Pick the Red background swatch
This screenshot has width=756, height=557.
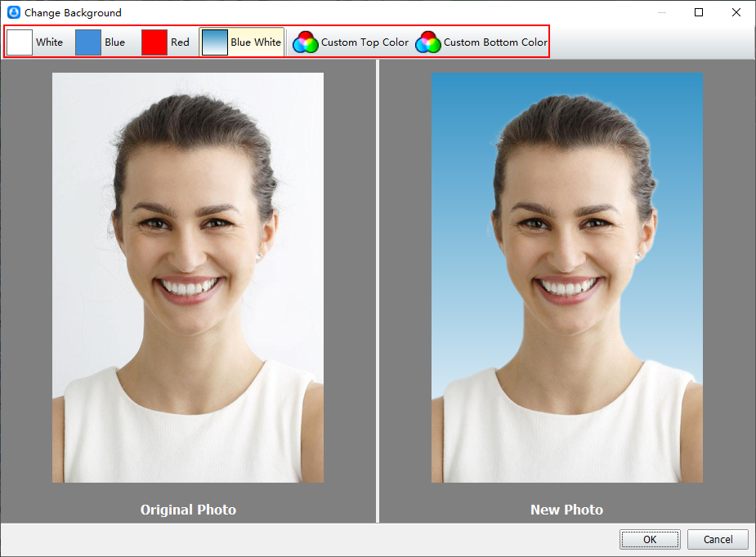(x=154, y=42)
